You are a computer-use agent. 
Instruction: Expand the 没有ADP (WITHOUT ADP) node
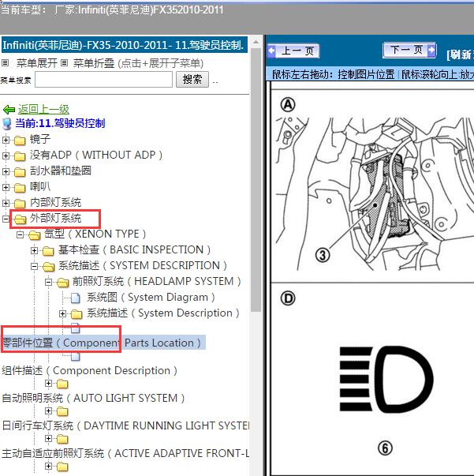pyautogui.click(x=6, y=156)
